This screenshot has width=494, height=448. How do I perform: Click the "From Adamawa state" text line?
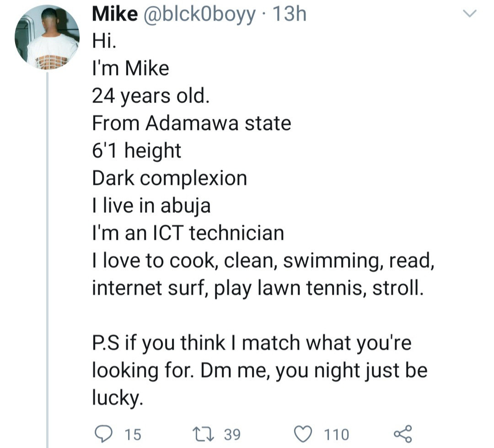(192, 123)
